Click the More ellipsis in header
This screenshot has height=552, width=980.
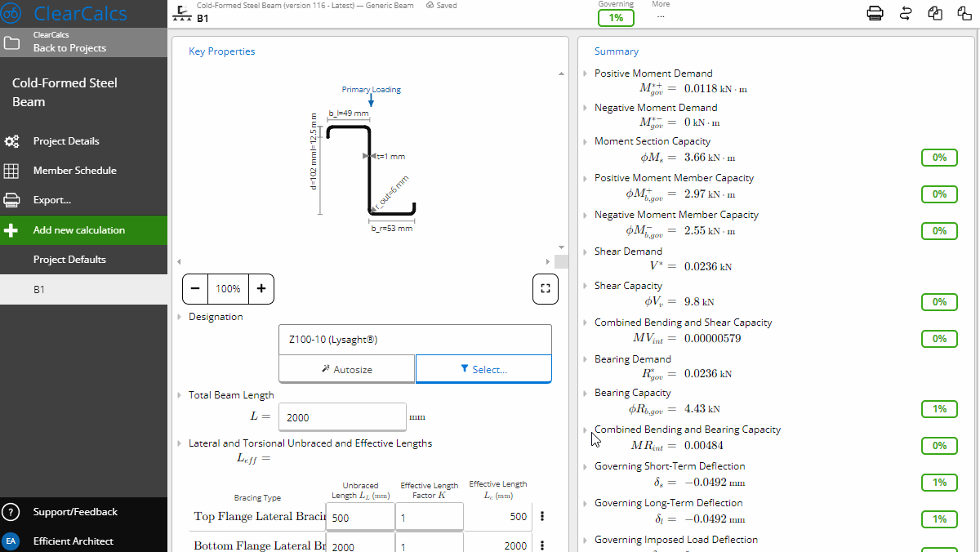coord(661,16)
